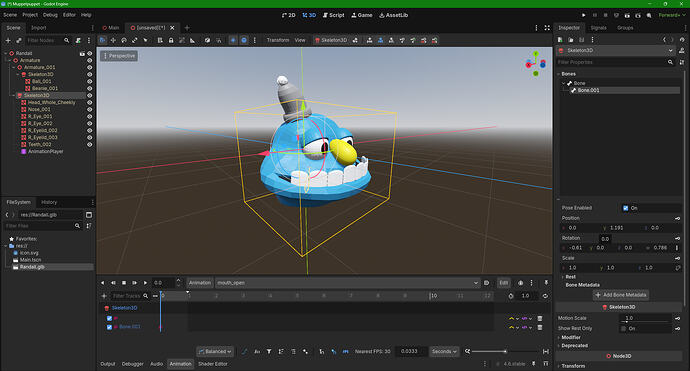Open the Forward+ renderer dropdown
This screenshot has height=371, width=690.
pyautogui.click(x=672, y=15)
